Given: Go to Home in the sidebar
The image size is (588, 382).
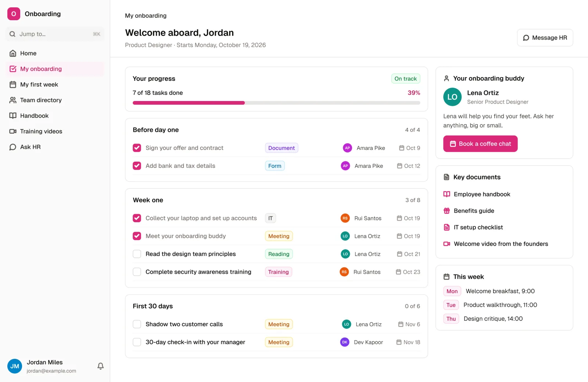Looking at the screenshot, I should tap(55, 53).
